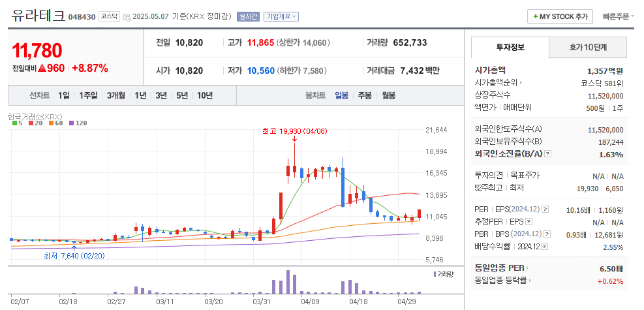Click the 시가총액 value 1,357억원
Viewport: 644px width, 310px height.
point(606,70)
